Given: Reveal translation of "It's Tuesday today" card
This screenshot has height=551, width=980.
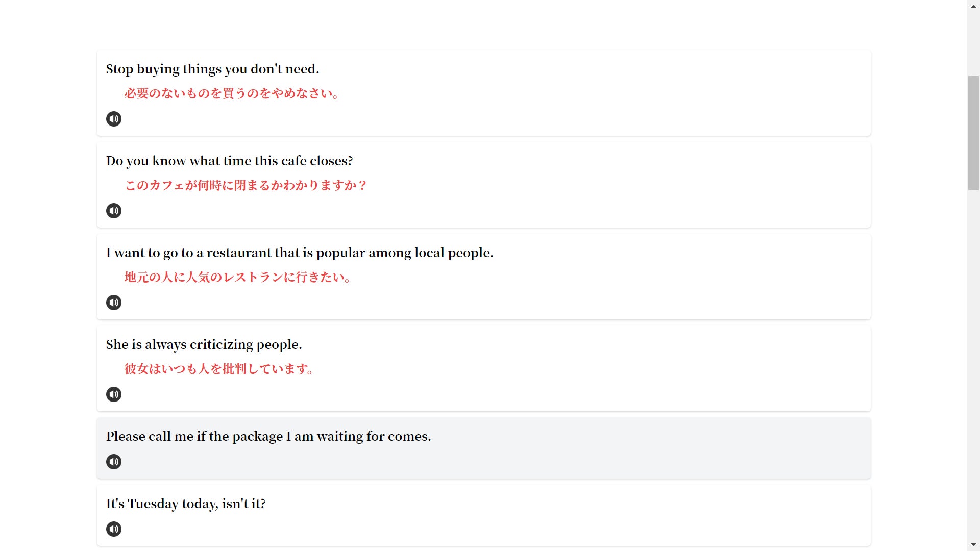Looking at the screenshot, I should coord(186,504).
